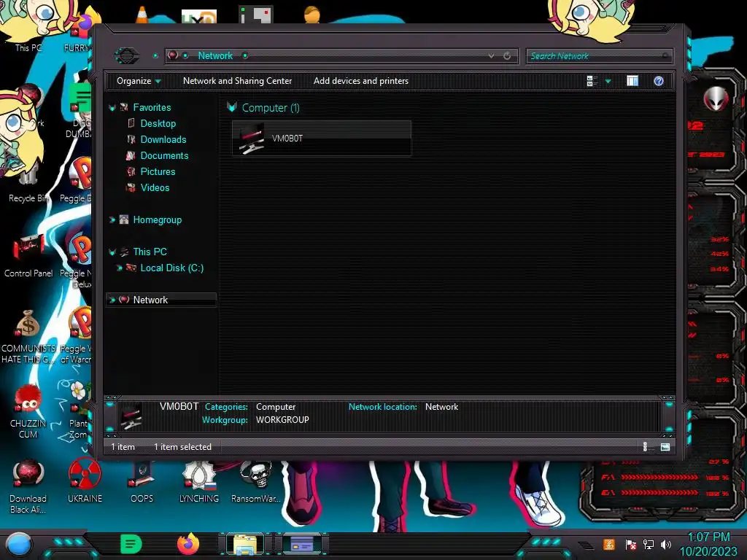Open the Organize menu
Image resolution: width=747 pixels, height=560 pixels.
coord(138,81)
